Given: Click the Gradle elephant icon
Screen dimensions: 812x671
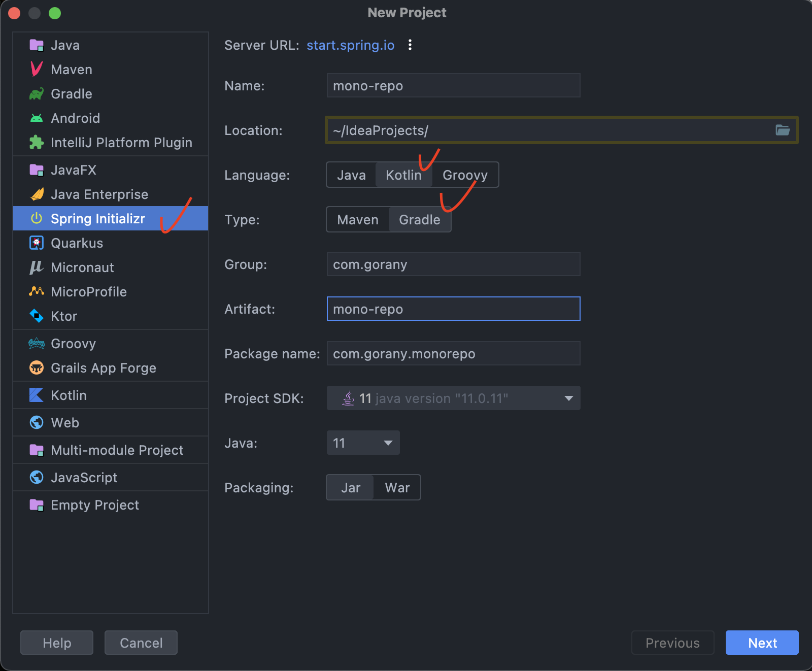Looking at the screenshot, I should [37, 94].
